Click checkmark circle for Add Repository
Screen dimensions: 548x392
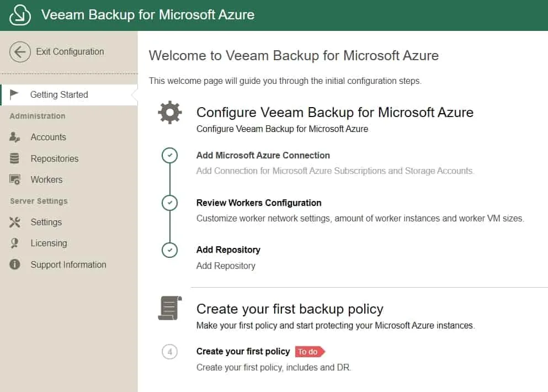pos(169,250)
